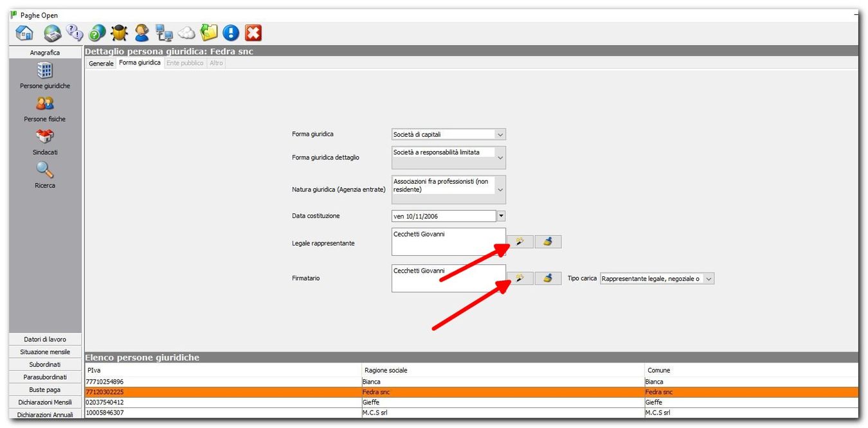
Task: Click wand button next to Legale rappresentante
Action: click(x=520, y=242)
